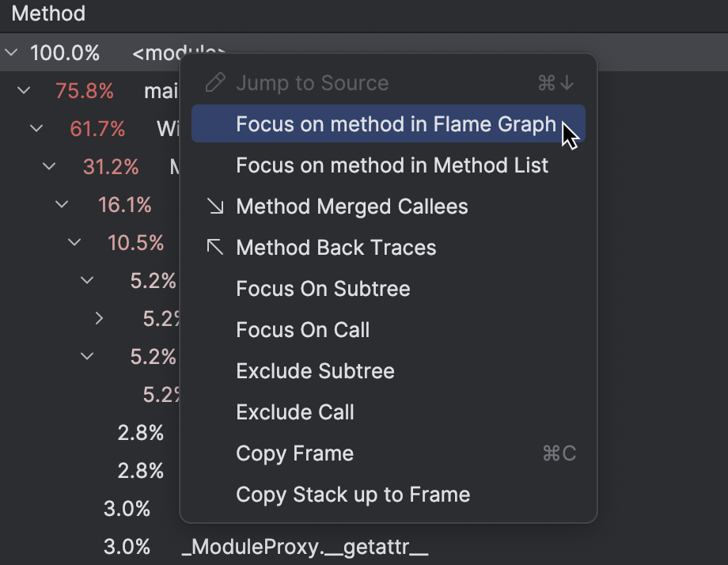Click the Method column header

[47, 13]
